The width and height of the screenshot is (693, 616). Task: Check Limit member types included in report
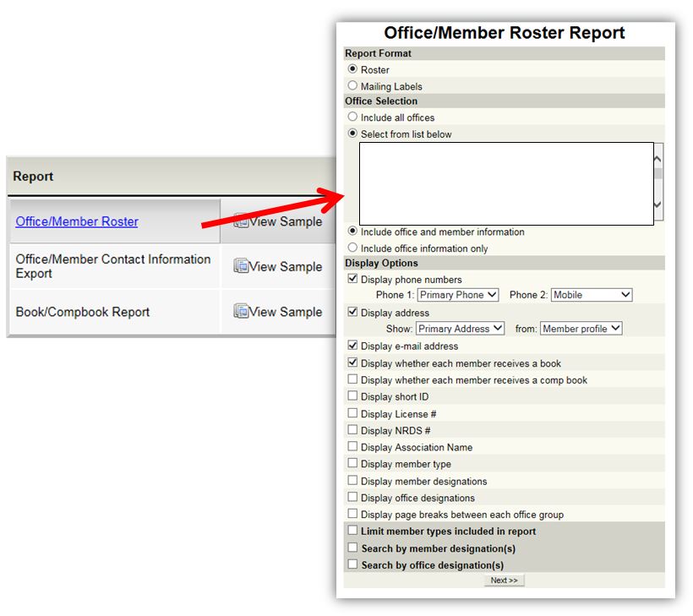pos(352,530)
